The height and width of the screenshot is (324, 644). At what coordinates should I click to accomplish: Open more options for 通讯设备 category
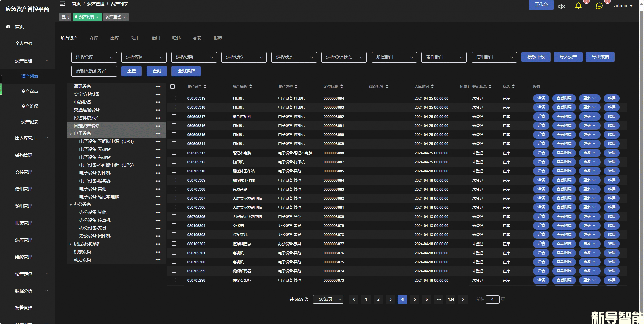pos(158,87)
